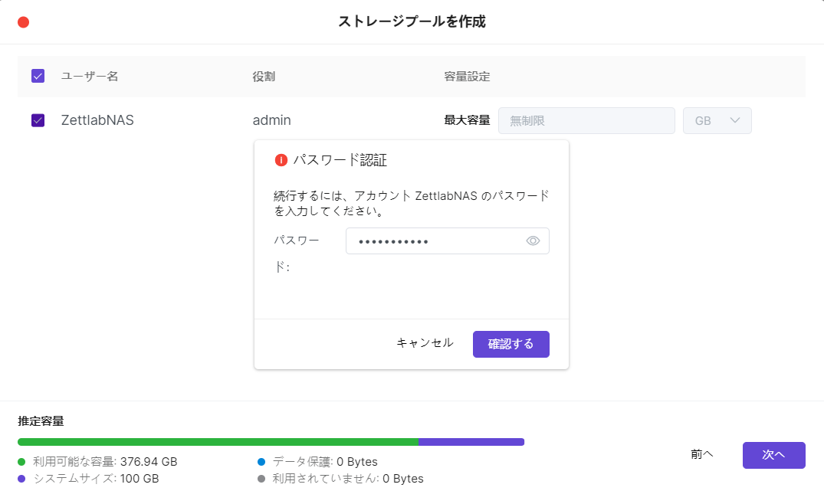Click the red alert icon beside パスワード認証
Viewport: 824px width, 504px height.
(x=281, y=160)
